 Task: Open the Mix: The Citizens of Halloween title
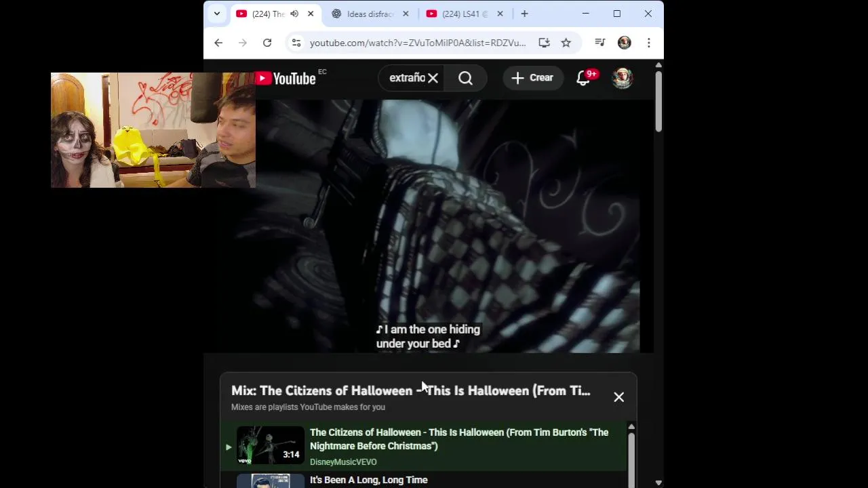pos(411,390)
